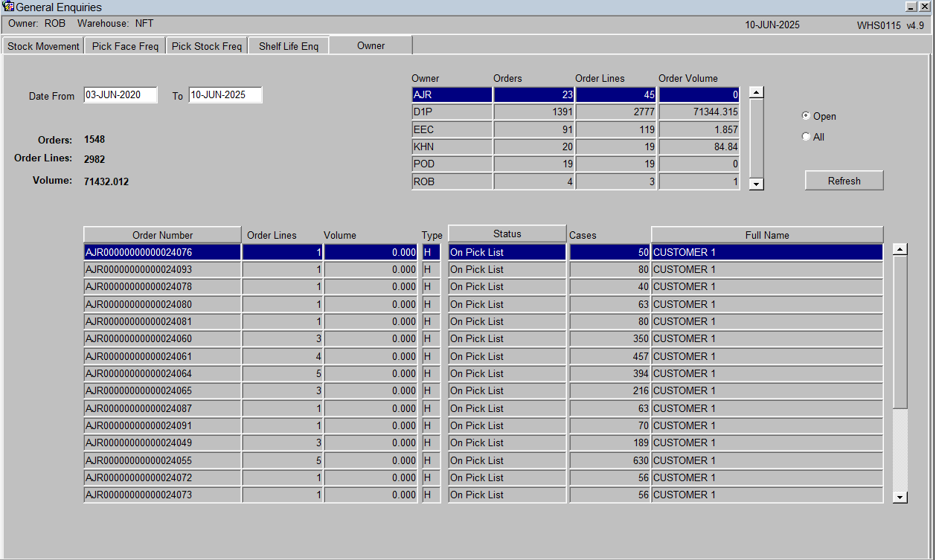Click the orders table scroll up arrow
Image resolution: width=936 pixels, height=560 pixels.
tap(900, 249)
